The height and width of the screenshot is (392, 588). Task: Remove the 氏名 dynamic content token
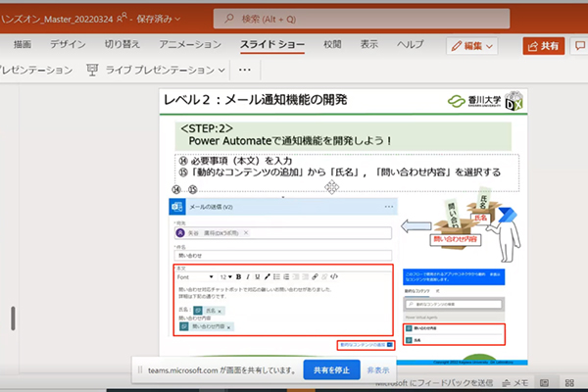point(220,312)
